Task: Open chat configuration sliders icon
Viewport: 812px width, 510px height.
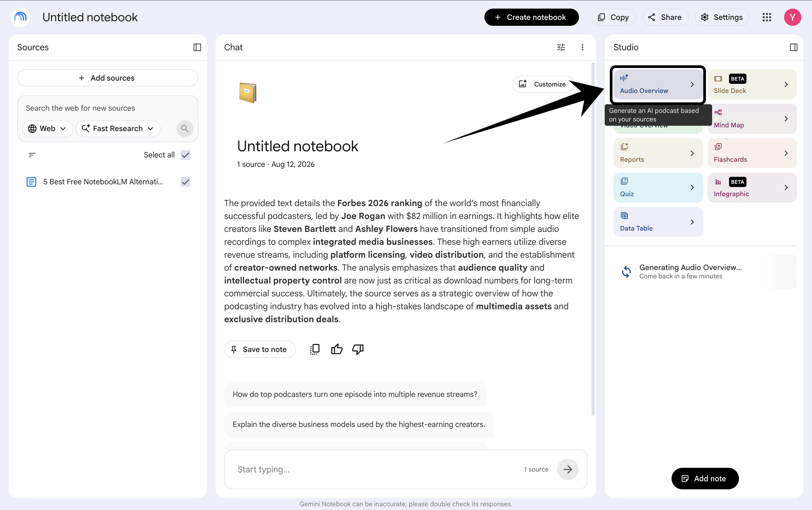Action: [561, 48]
